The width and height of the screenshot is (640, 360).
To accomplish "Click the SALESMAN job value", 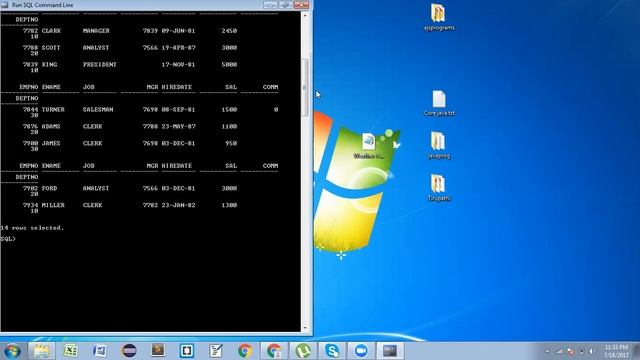I will (x=98, y=109).
